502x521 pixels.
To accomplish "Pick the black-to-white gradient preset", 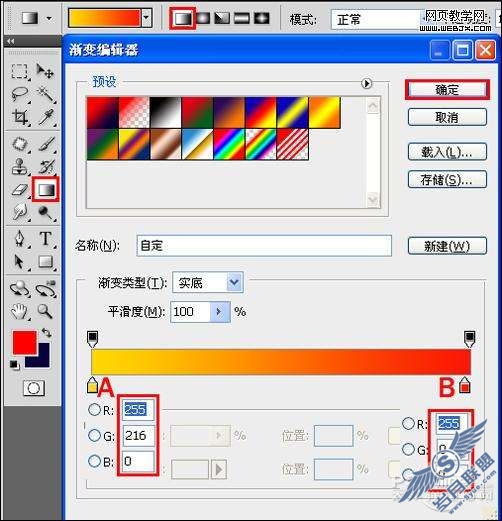I will [x=166, y=112].
